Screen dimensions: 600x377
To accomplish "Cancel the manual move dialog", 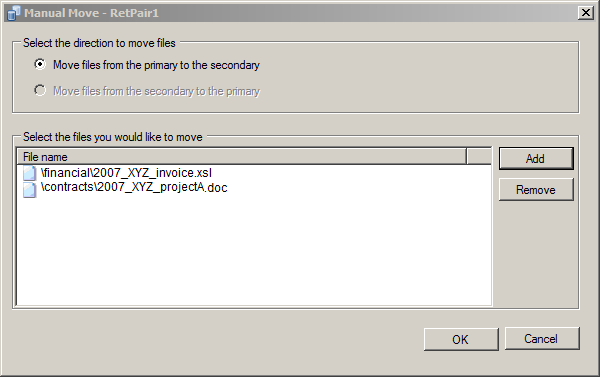I will [542, 338].
